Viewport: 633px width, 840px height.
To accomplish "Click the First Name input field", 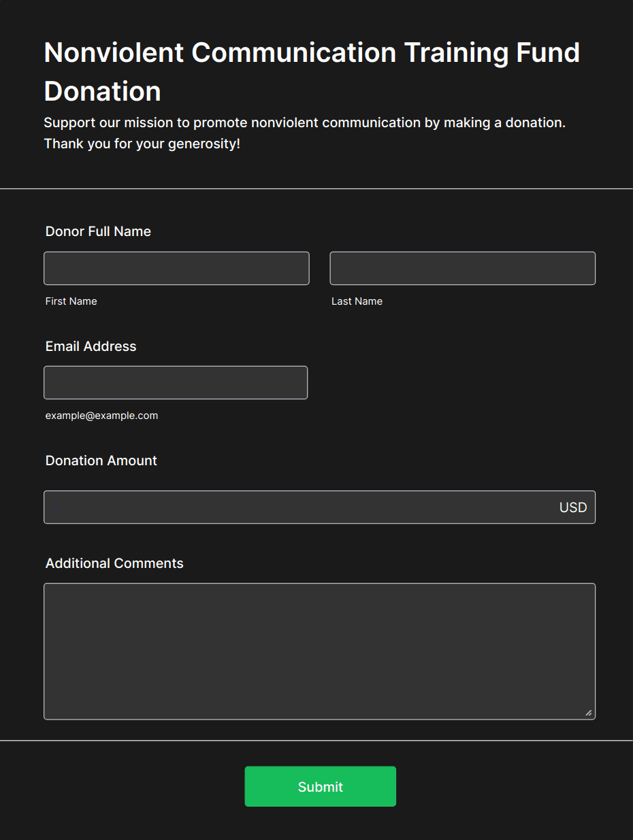I will [x=176, y=268].
